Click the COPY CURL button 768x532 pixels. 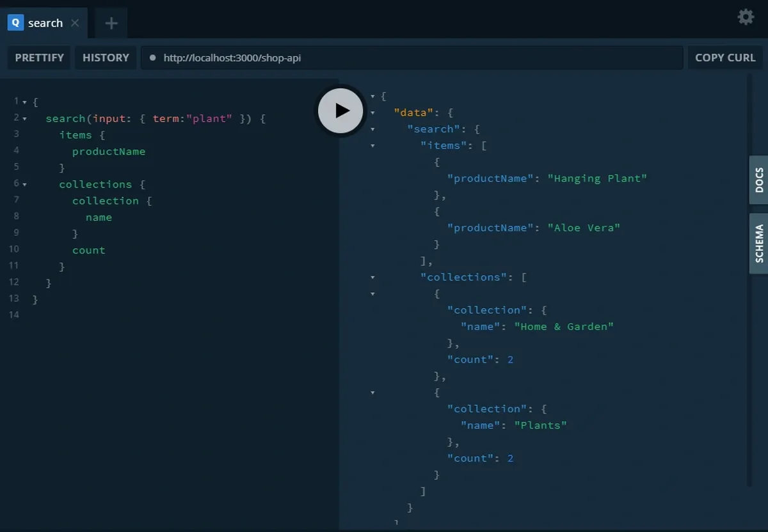coord(725,58)
